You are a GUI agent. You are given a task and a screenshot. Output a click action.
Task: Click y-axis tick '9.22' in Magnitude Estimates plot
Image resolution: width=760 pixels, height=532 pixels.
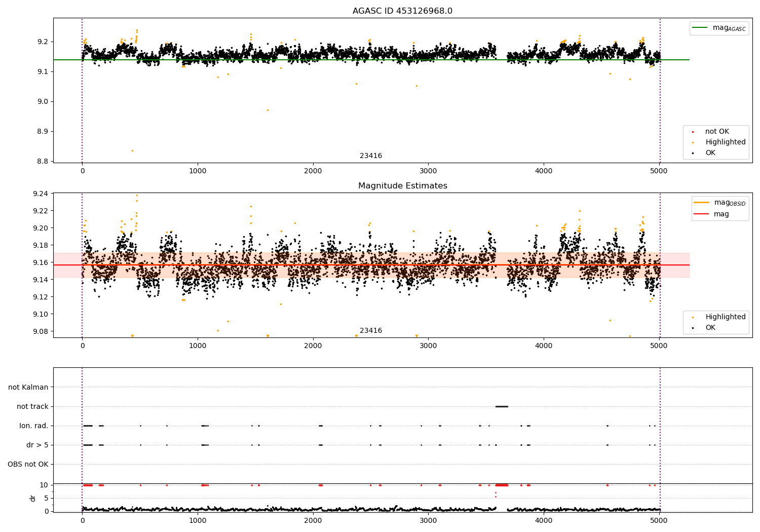tap(41, 211)
